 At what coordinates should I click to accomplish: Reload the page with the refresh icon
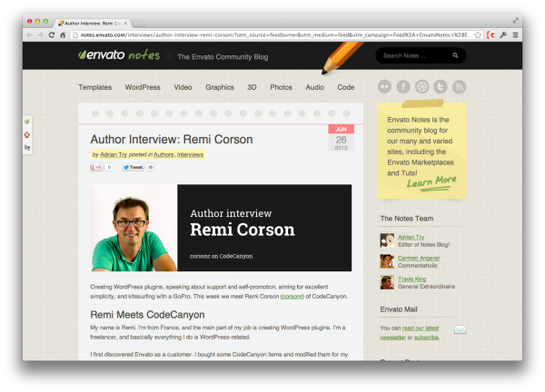click(52, 35)
